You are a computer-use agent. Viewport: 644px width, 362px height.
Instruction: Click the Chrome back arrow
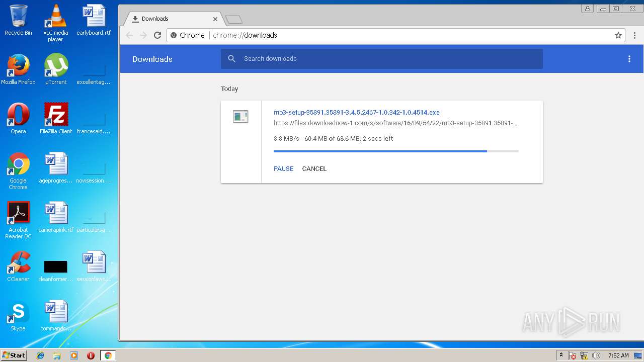click(x=129, y=35)
